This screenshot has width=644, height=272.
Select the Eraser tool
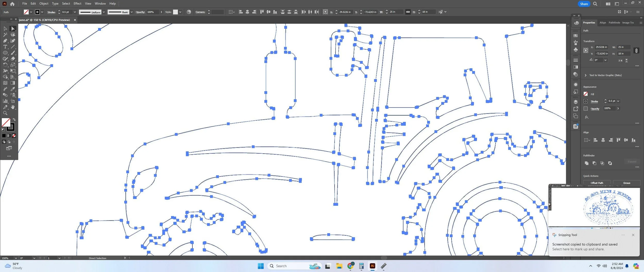coord(13,59)
